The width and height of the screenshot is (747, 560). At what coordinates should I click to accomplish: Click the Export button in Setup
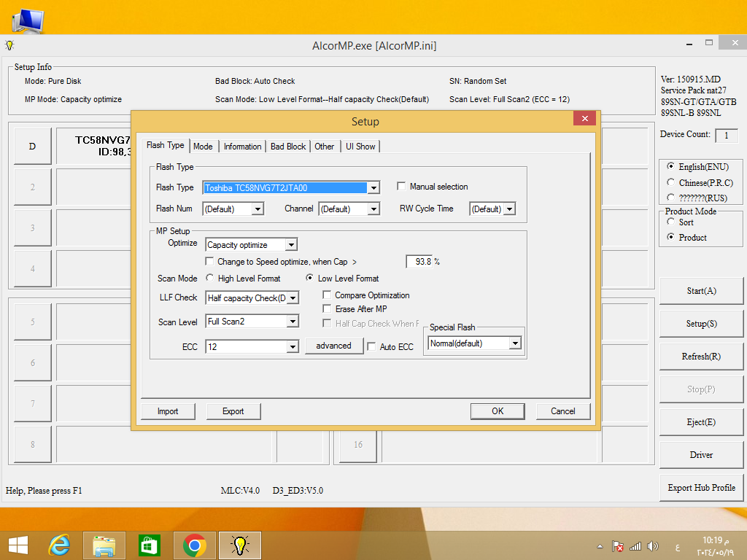tap(233, 411)
